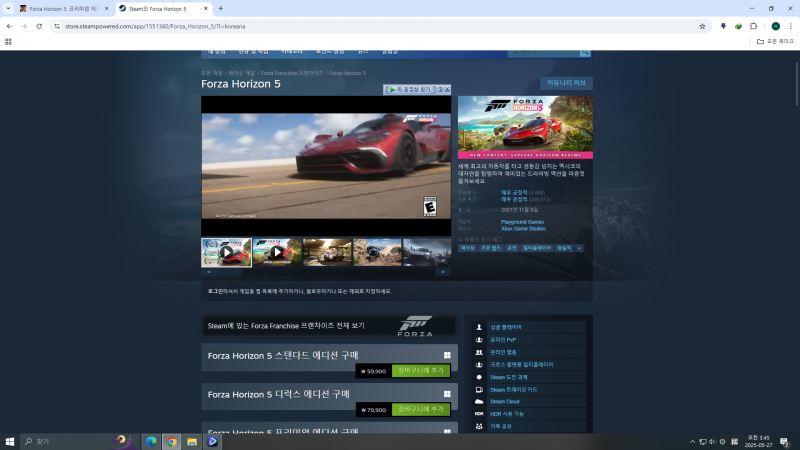The height and width of the screenshot is (450, 800).
Task: Reload the Steam page
Action: pos(39,26)
